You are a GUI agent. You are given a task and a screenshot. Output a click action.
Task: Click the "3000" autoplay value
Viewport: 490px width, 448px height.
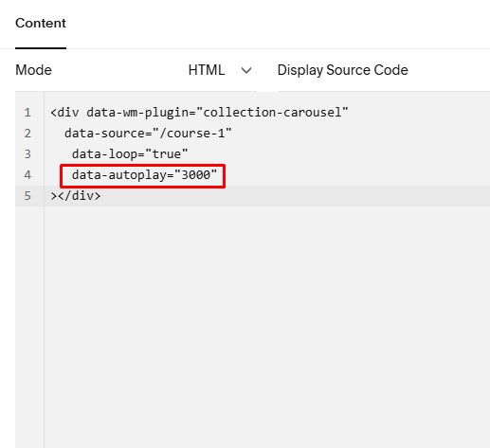195,174
